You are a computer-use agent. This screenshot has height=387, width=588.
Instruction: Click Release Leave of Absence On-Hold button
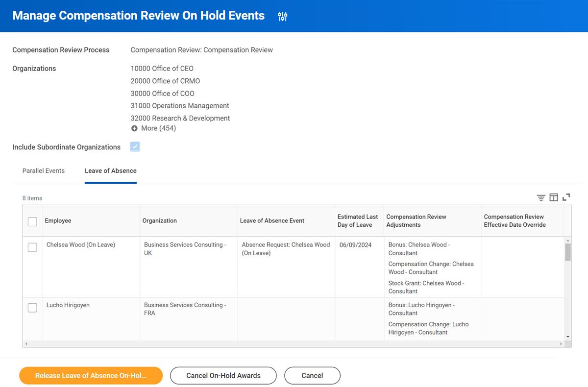pyautogui.click(x=91, y=376)
